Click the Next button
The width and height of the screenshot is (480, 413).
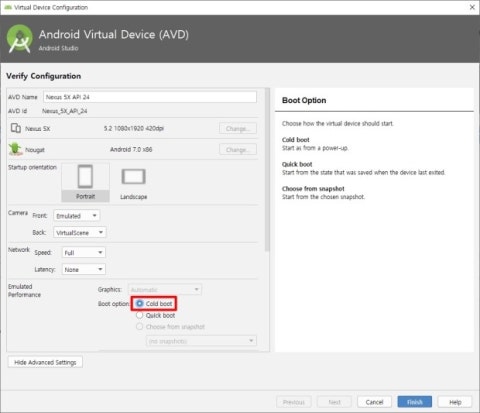coord(334,402)
